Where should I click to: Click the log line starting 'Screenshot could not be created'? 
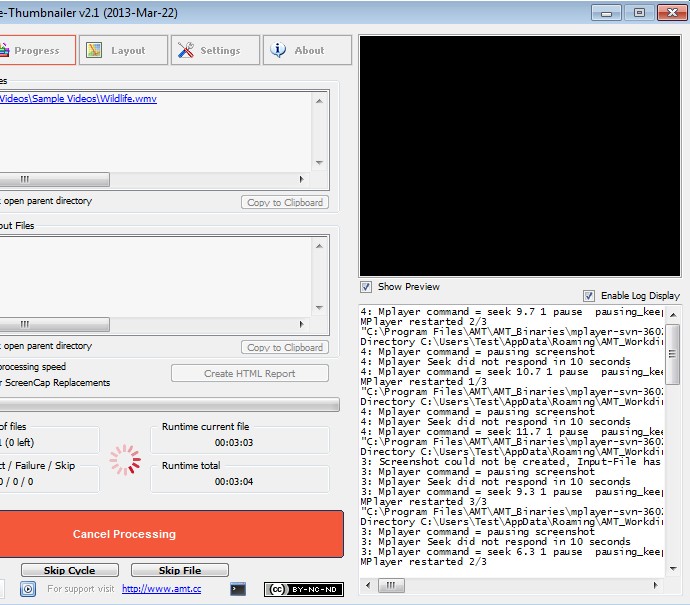pos(510,462)
